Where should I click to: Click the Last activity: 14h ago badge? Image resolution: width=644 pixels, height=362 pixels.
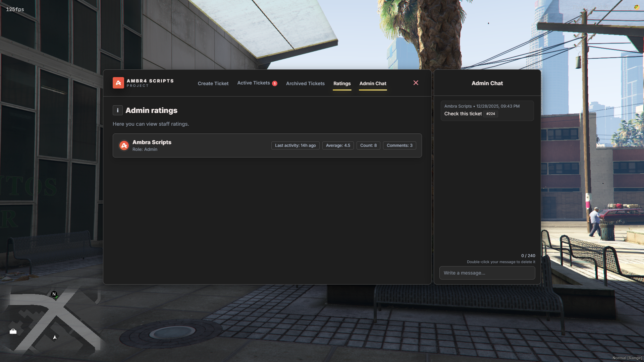[x=295, y=145]
